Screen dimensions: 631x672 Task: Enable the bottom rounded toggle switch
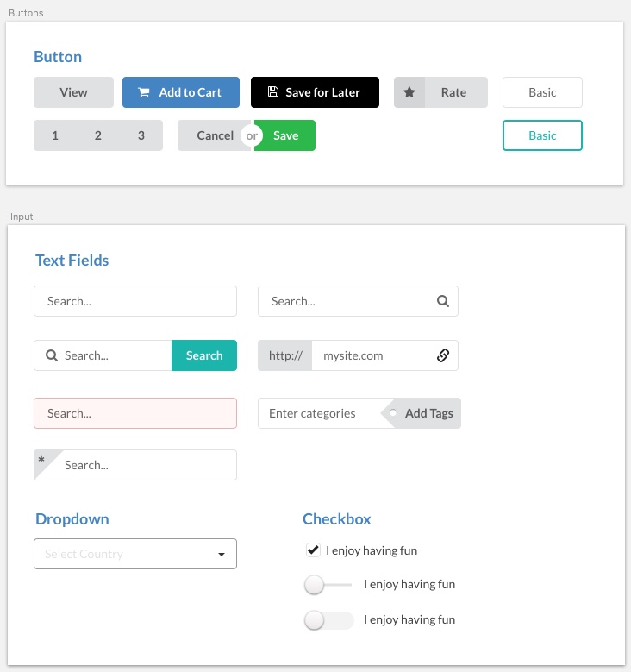[329, 620]
